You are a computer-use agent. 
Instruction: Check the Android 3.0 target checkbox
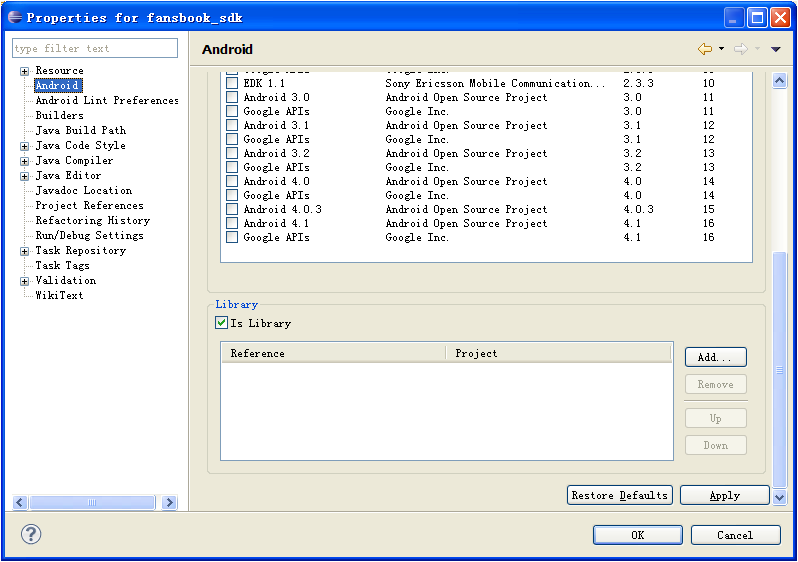coord(232,97)
